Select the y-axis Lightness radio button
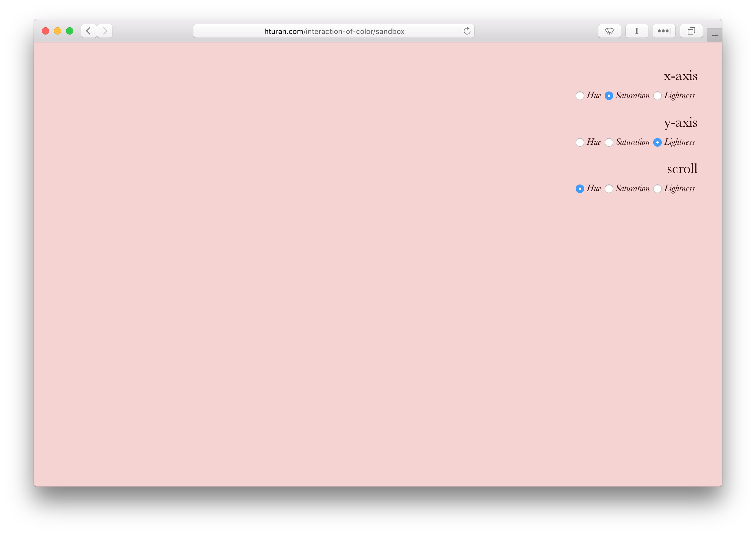The width and height of the screenshot is (756, 535). (x=657, y=142)
